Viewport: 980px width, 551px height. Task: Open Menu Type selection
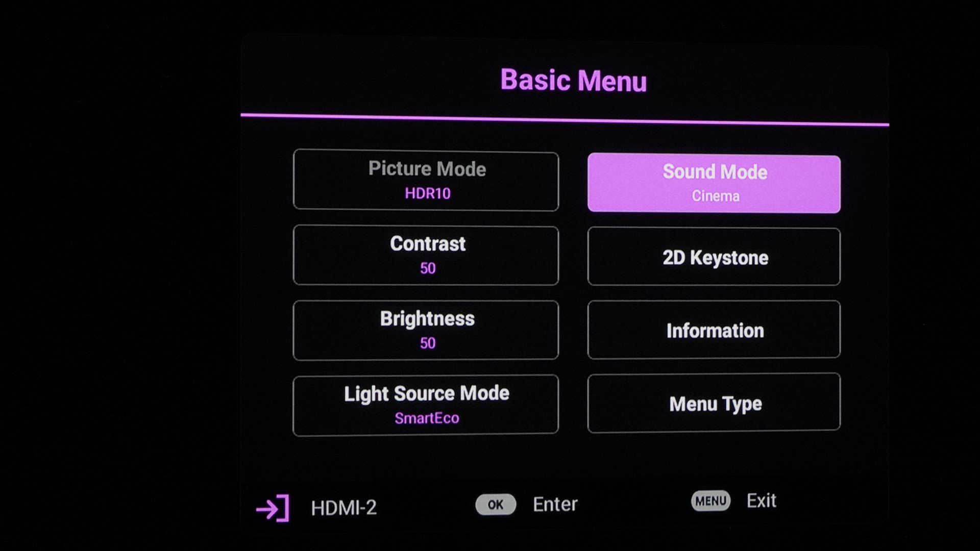pyautogui.click(x=714, y=403)
